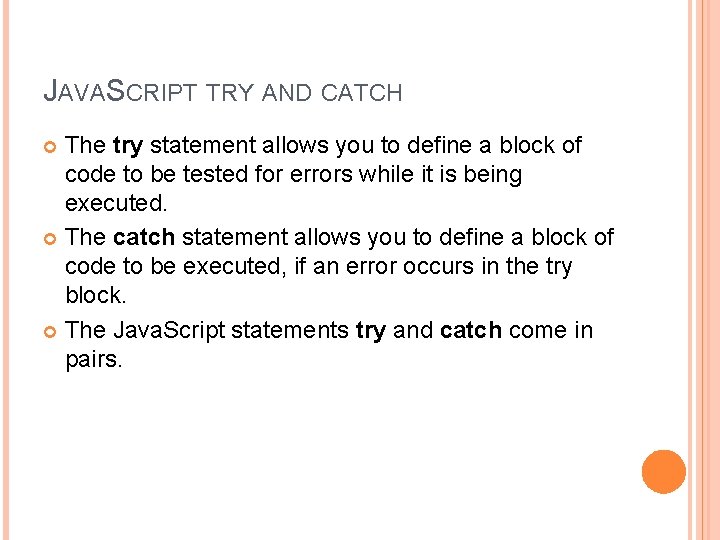Click the "Java.Script" word in third bullet

[x=169, y=330]
